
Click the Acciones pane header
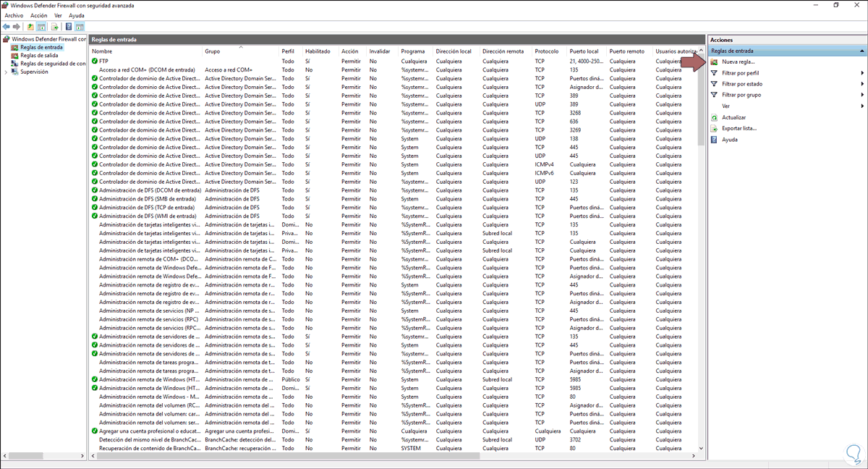point(787,40)
